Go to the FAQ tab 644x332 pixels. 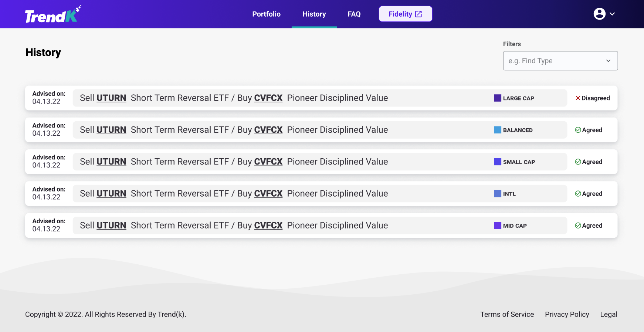pos(354,14)
